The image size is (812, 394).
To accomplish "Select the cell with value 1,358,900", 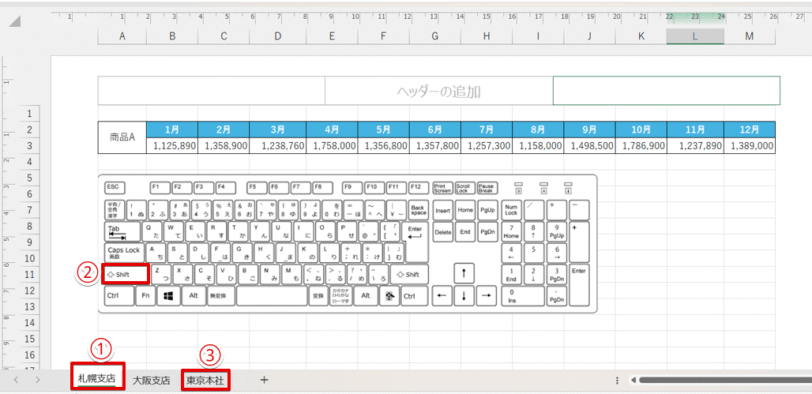I will coord(224,145).
